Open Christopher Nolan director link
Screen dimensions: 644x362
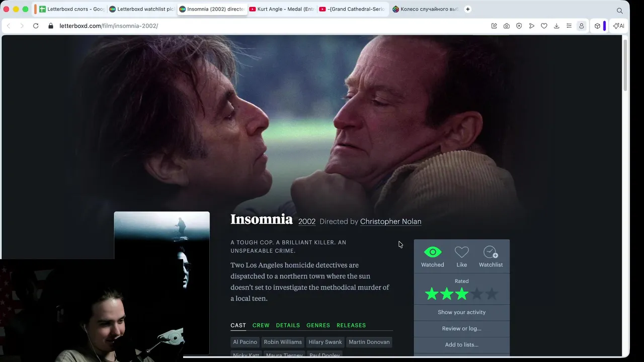[x=390, y=222]
